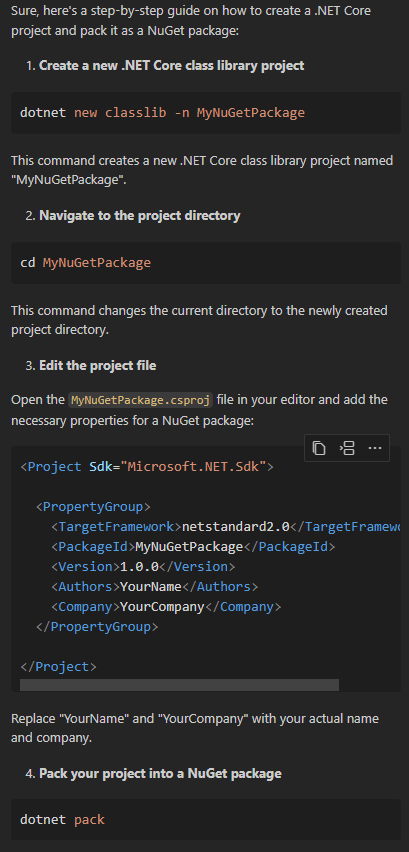This screenshot has height=852, width=409.
Task: Select the inline code MyNuGetPackage.csproj
Action: click(141, 400)
